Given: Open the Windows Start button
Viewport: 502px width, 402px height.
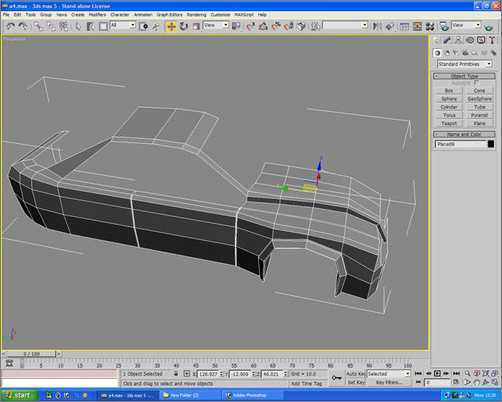Looking at the screenshot, I should point(19,396).
